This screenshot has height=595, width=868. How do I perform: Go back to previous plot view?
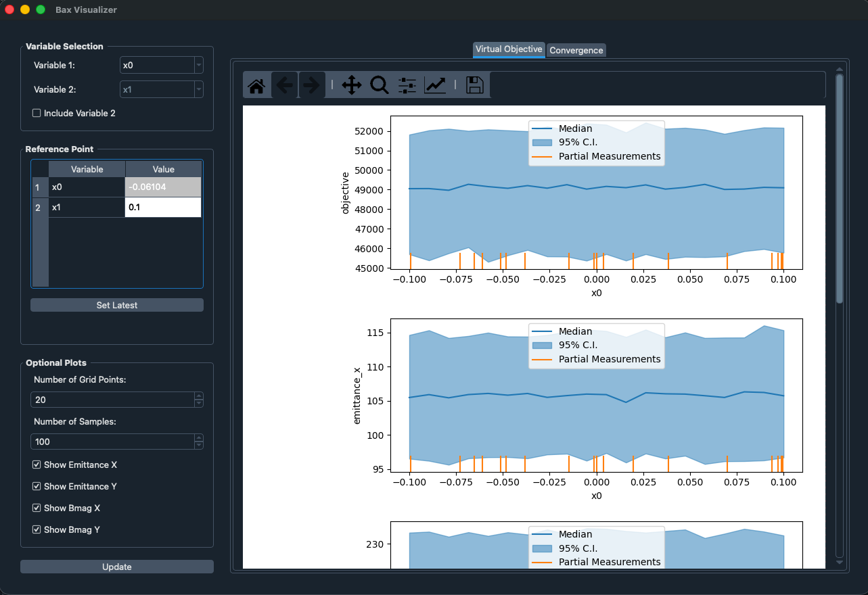click(285, 85)
